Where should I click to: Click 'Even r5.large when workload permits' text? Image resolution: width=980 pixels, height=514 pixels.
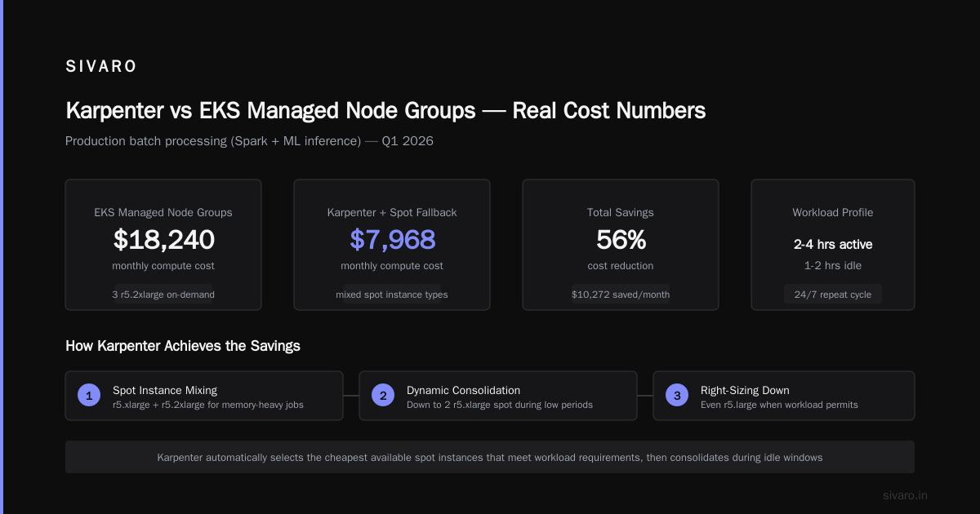point(779,405)
